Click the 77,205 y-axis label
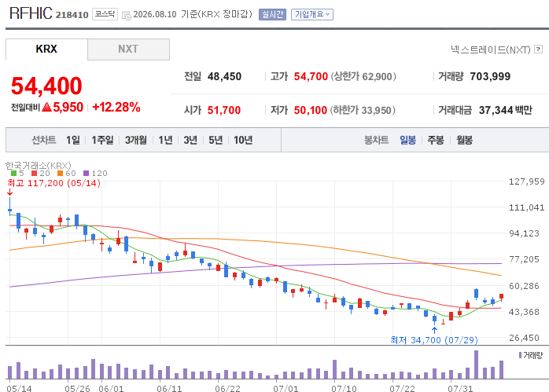This screenshot has width=549, height=392. [524, 259]
